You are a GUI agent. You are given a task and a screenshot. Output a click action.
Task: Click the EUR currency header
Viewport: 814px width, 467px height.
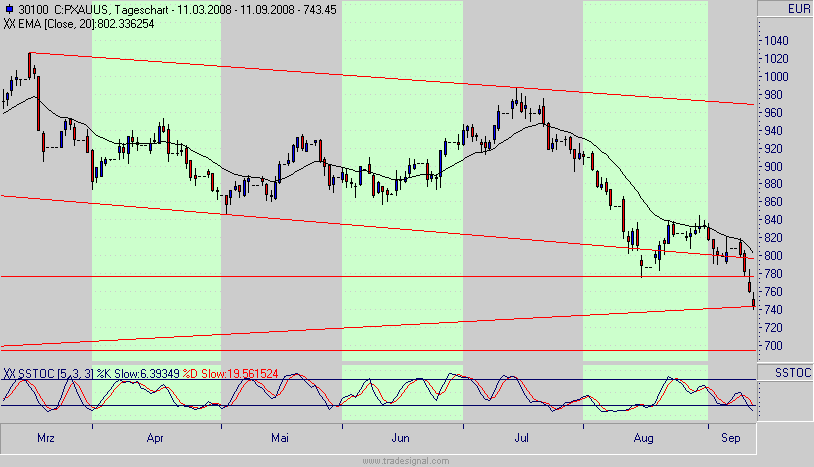(x=798, y=9)
